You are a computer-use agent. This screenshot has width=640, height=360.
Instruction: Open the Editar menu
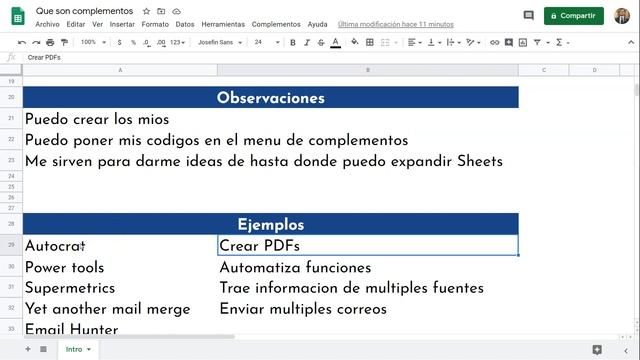76,24
